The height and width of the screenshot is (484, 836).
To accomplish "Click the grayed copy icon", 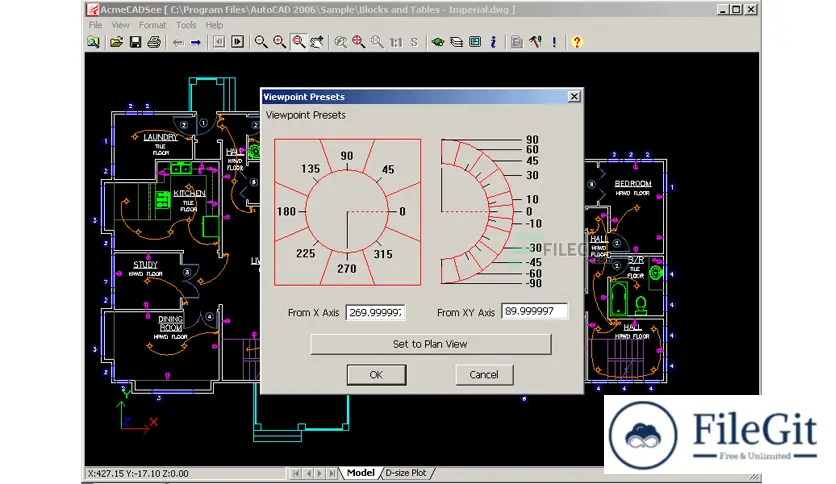I will [x=516, y=42].
